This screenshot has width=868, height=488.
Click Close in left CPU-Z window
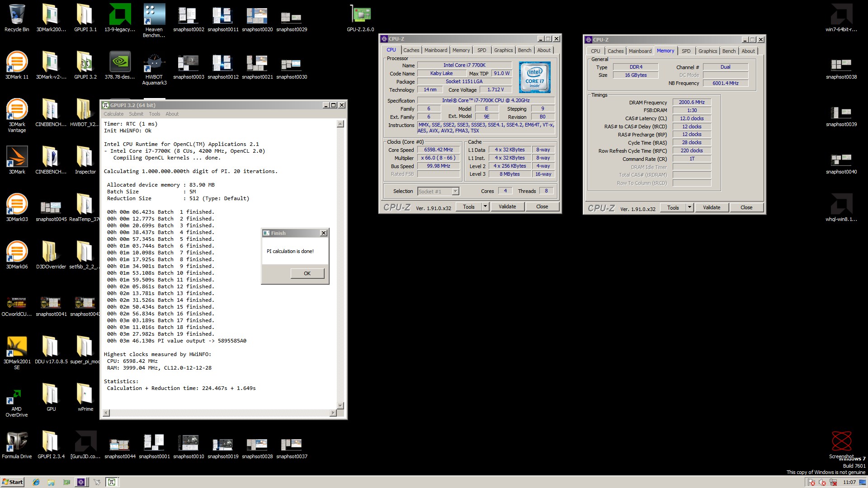(x=542, y=206)
